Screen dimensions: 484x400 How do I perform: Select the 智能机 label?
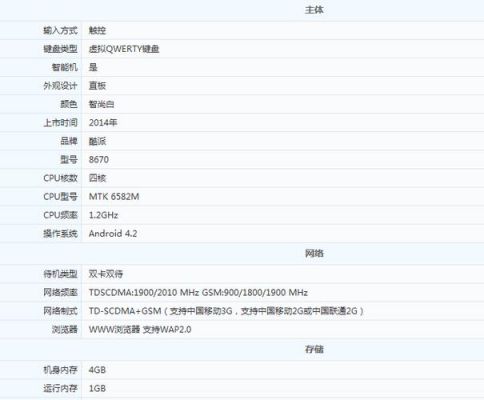[x=65, y=67]
